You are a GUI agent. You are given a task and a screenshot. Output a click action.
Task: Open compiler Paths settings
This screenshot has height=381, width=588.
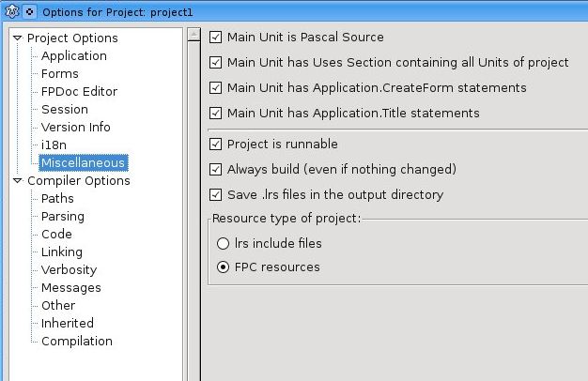pos(57,199)
